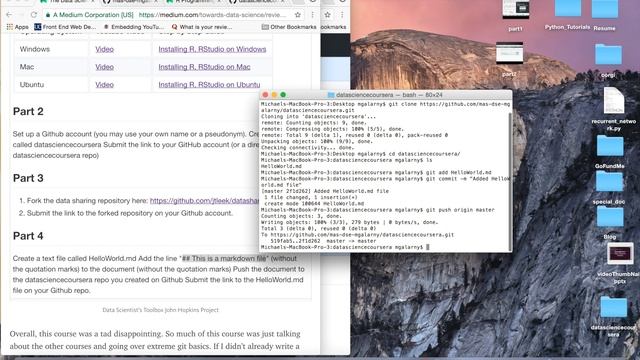This screenshot has width=640, height=360.
Task: Open the github.com/jtleek/datasharing link
Action: pyautogui.click(x=204, y=200)
